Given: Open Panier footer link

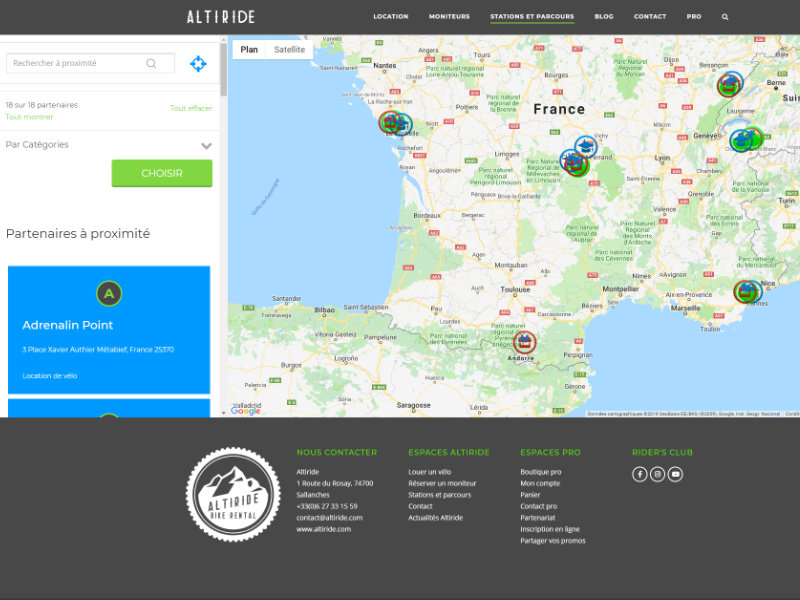Looking at the screenshot, I should [530, 495].
